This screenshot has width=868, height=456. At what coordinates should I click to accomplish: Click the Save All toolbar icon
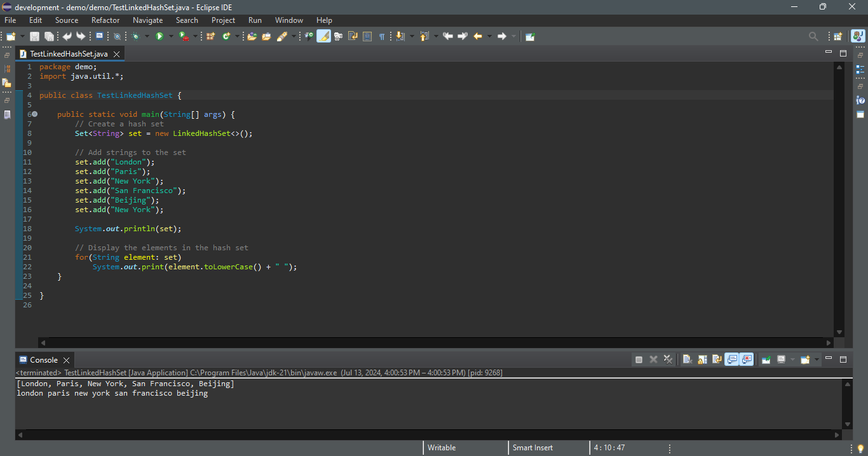[48, 37]
